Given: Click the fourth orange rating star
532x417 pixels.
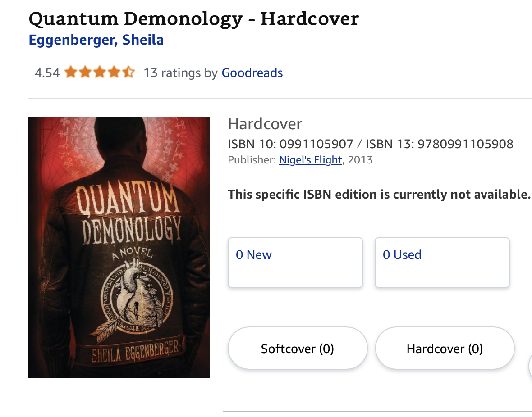Looking at the screenshot, I should (114, 73).
